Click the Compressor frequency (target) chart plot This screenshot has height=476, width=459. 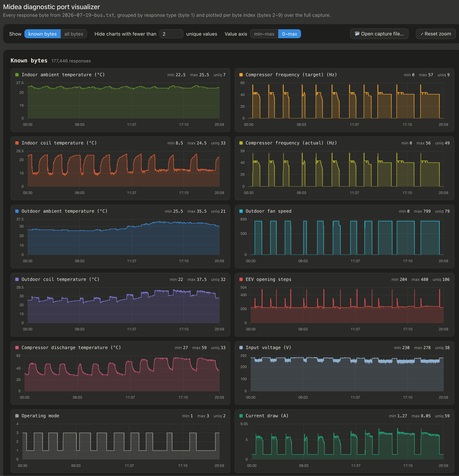click(x=346, y=100)
